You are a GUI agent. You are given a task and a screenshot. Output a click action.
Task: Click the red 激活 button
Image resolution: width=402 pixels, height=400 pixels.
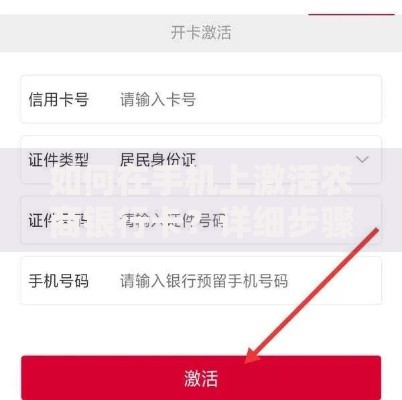(x=201, y=378)
